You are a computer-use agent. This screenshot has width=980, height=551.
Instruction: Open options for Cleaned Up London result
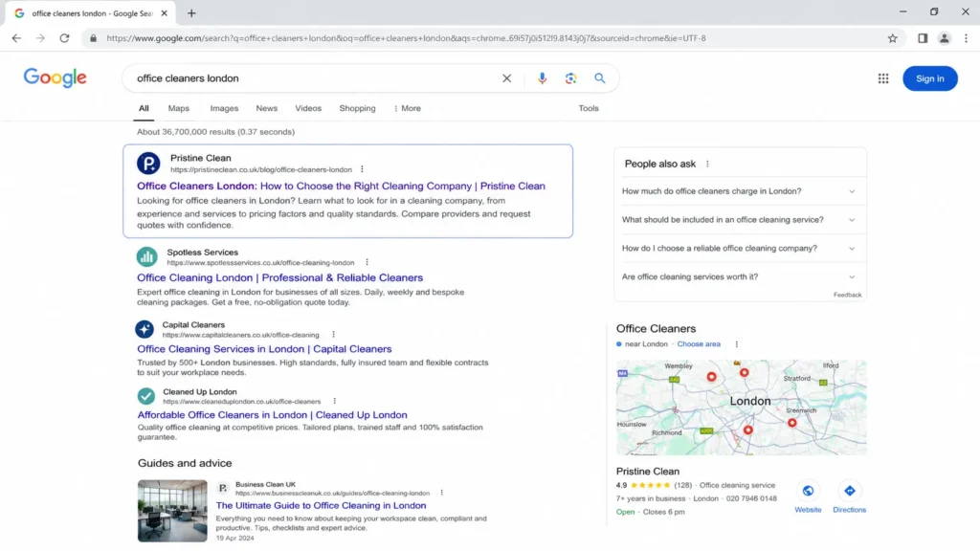click(334, 401)
